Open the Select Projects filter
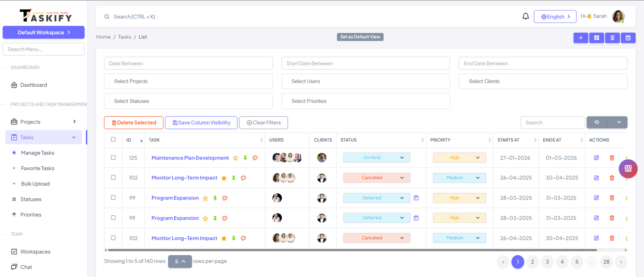Image resolution: width=644 pixels, height=277 pixels. pyautogui.click(x=188, y=81)
